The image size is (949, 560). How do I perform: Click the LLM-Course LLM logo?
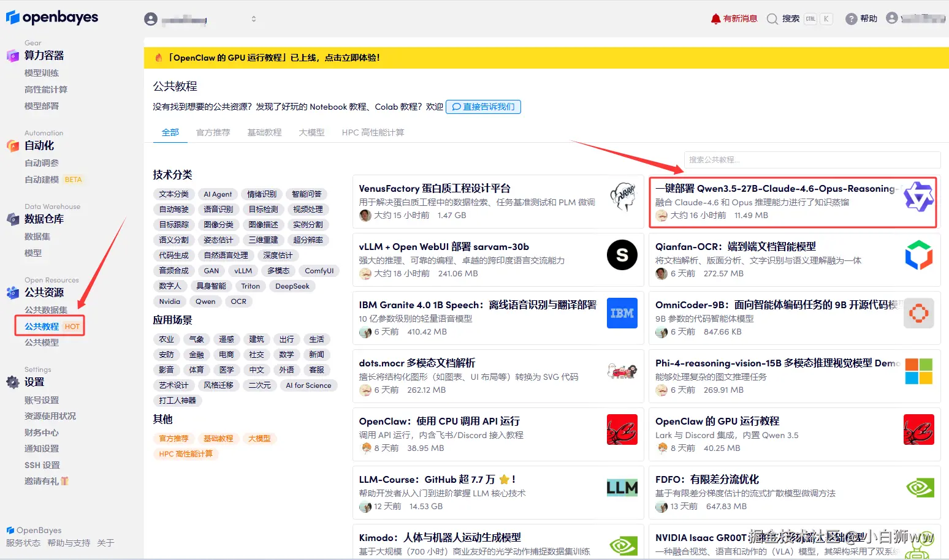click(x=622, y=488)
